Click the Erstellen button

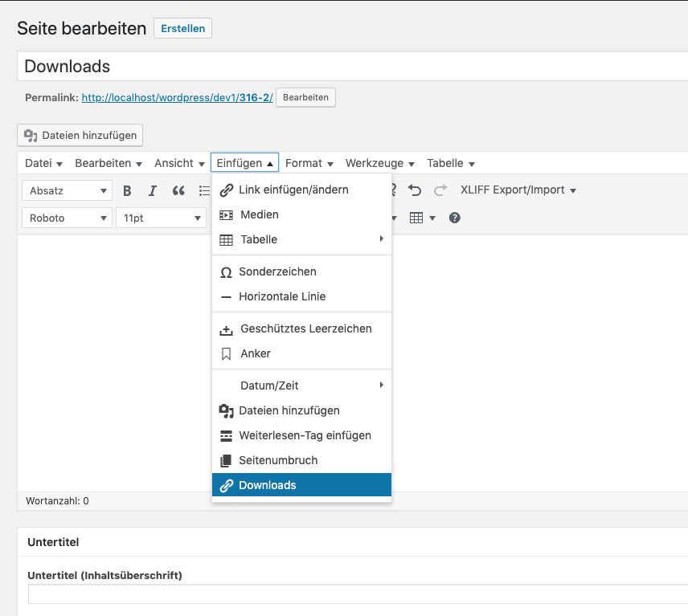click(x=182, y=28)
